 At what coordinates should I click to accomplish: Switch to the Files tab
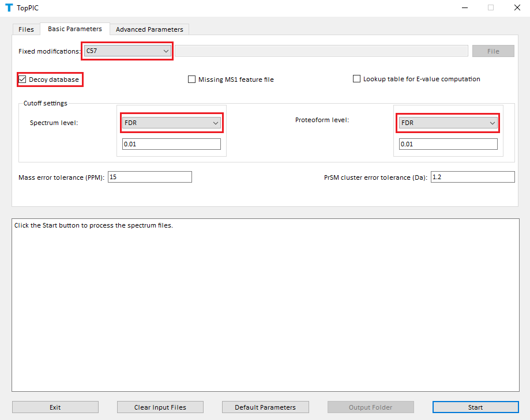pos(27,29)
